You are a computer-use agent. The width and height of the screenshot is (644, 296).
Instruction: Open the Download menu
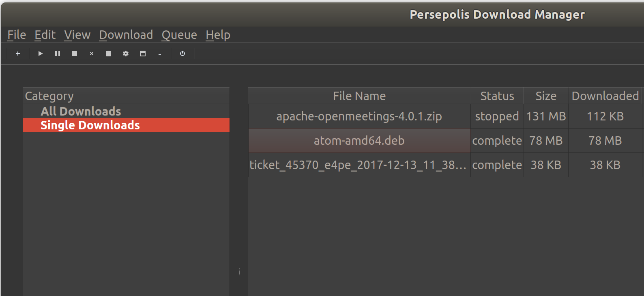(126, 35)
